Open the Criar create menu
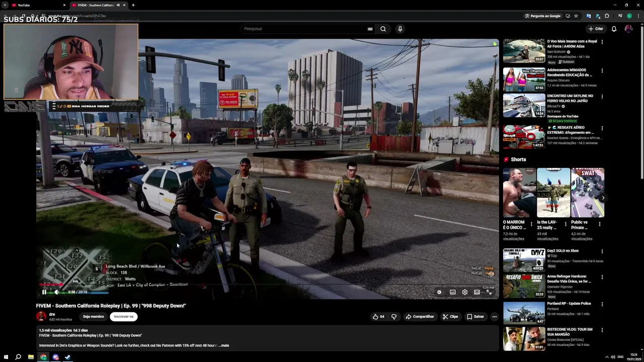644x362 pixels. pos(596,29)
